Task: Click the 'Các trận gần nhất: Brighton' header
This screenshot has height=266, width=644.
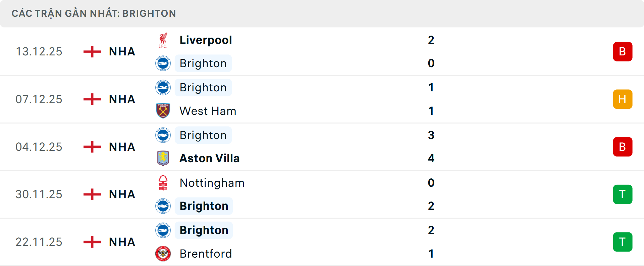Action: coord(94,13)
